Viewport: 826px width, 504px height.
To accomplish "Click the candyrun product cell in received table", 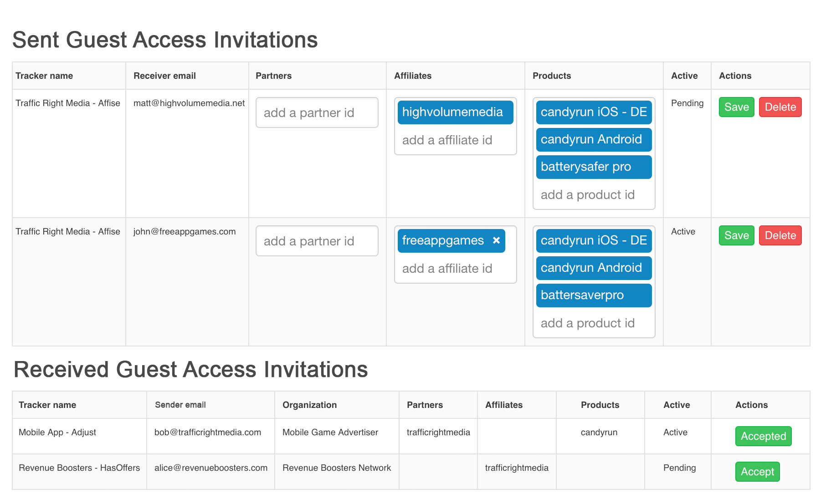I will (x=599, y=433).
